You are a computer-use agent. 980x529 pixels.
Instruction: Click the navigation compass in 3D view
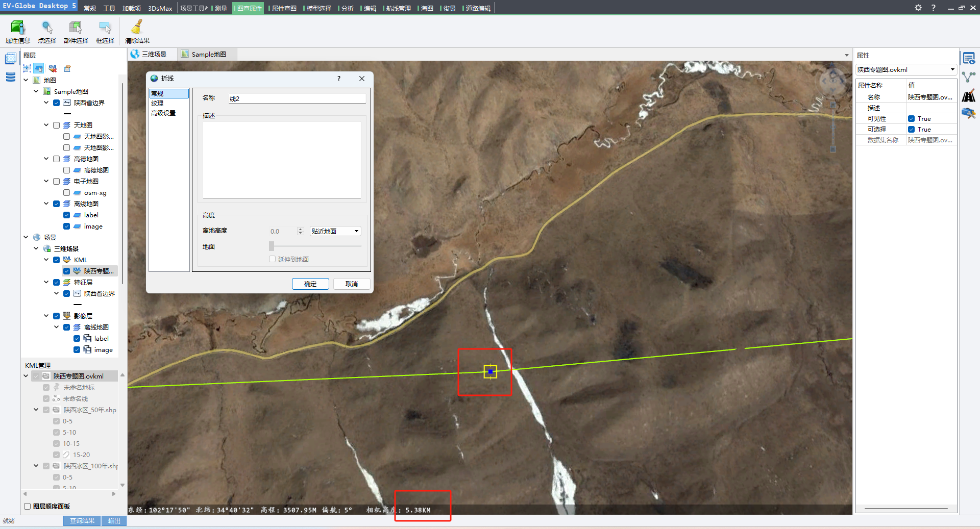tap(833, 80)
